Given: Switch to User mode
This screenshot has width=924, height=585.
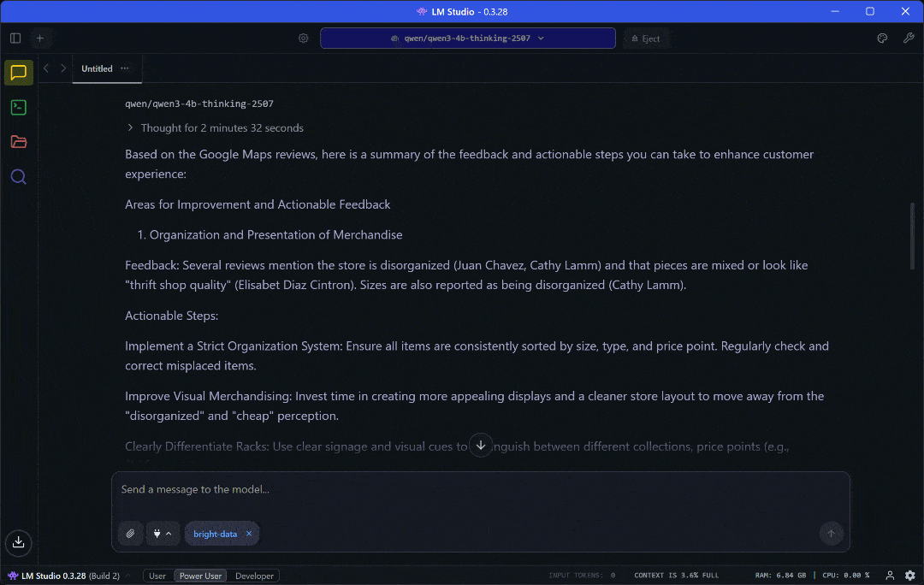Looking at the screenshot, I should pos(157,576).
